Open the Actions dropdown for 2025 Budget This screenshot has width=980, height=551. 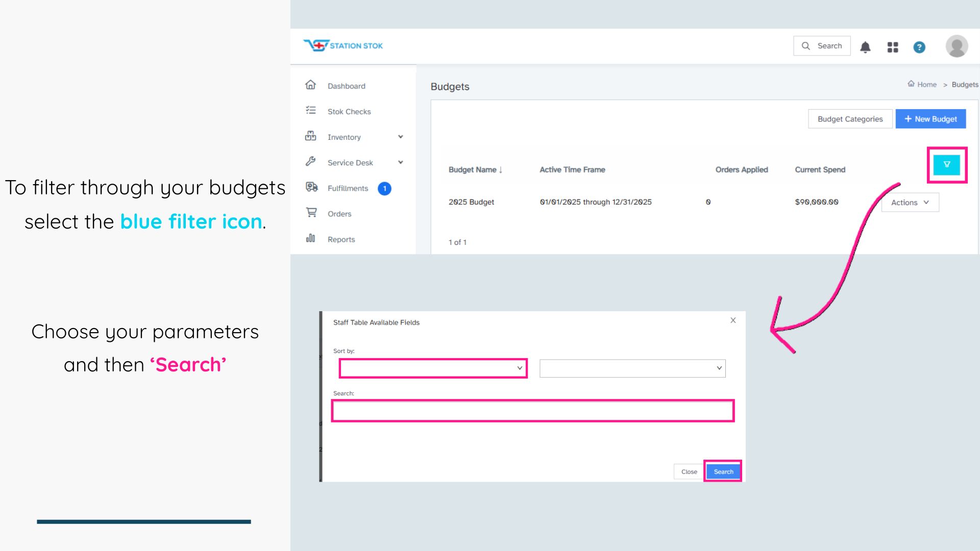coord(910,203)
